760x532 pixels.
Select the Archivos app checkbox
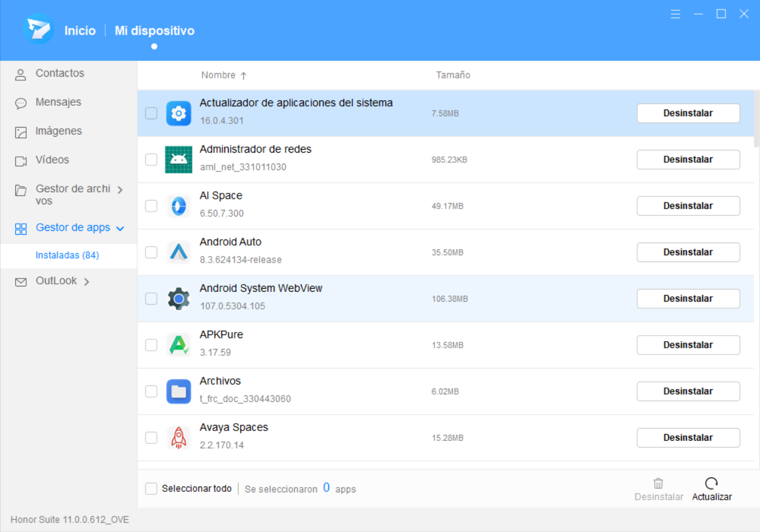(x=151, y=392)
